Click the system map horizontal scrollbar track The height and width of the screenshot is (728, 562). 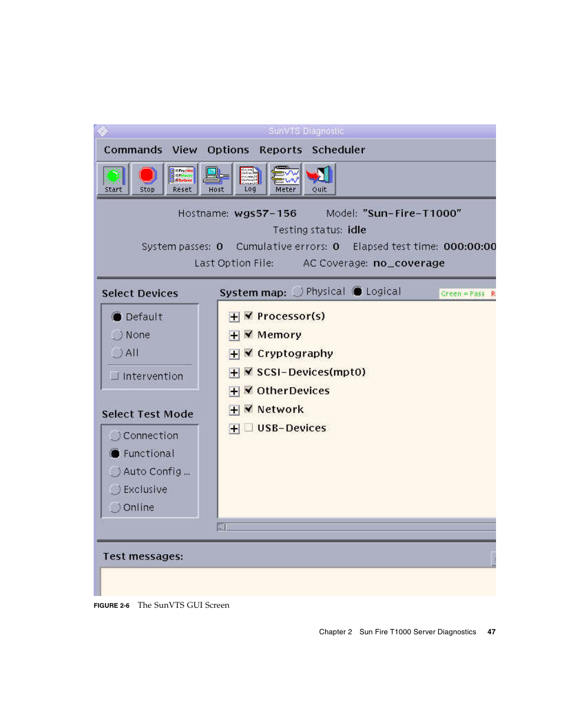[361, 527]
